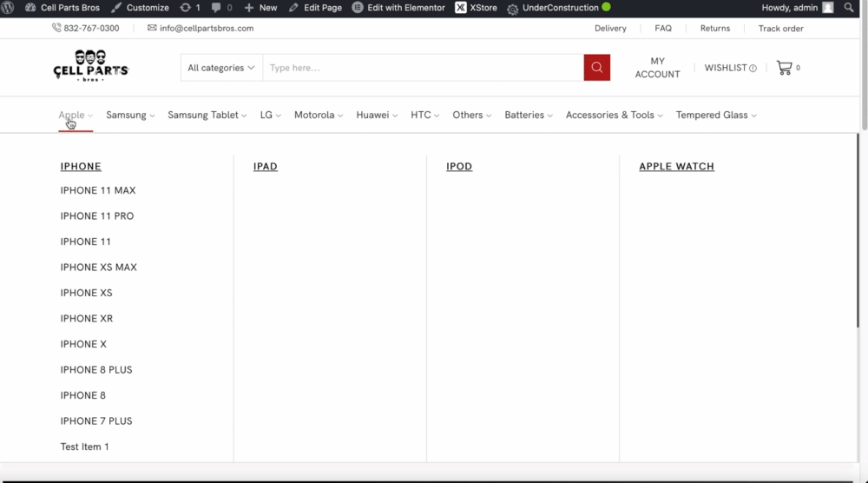The height and width of the screenshot is (483, 868).
Task: Select IPHONE 8 item
Action: tap(83, 395)
